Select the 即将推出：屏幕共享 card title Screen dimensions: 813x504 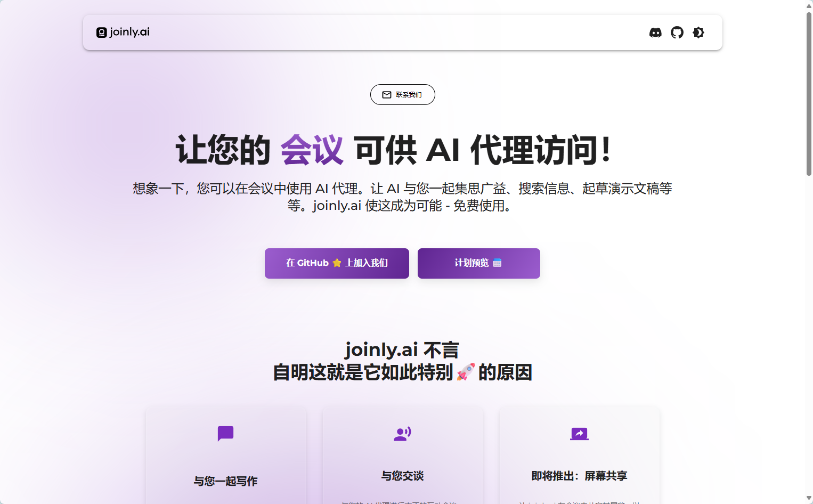(x=579, y=476)
